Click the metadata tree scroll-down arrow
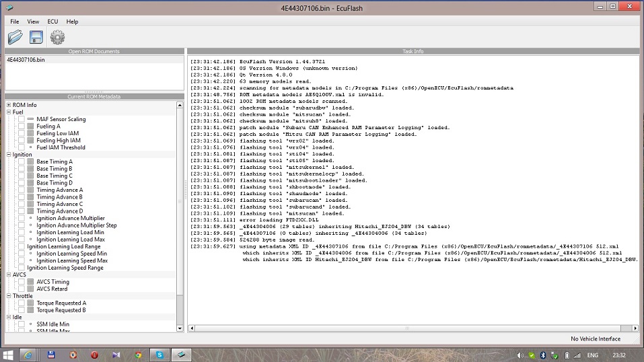Screen dimensions: 644x362 click(180, 328)
